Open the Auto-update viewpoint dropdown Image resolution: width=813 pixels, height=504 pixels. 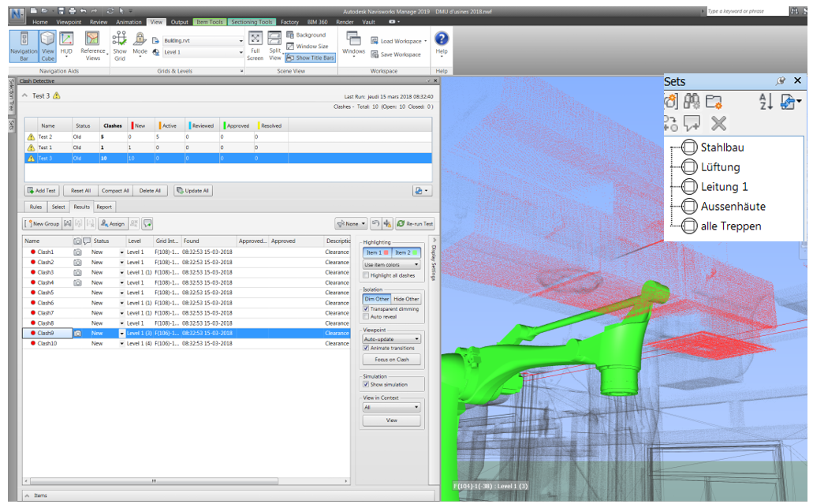click(x=391, y=339)
